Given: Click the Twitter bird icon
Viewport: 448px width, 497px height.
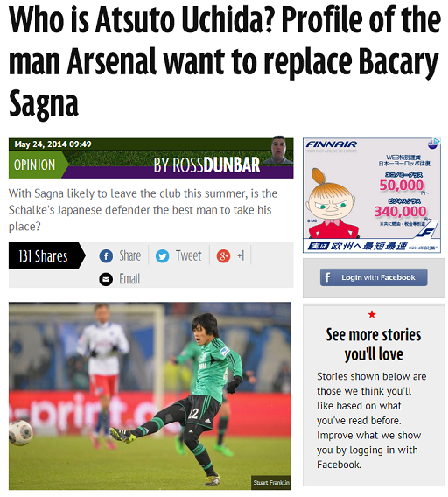Looking at the screenshot, I should point(163,256).
